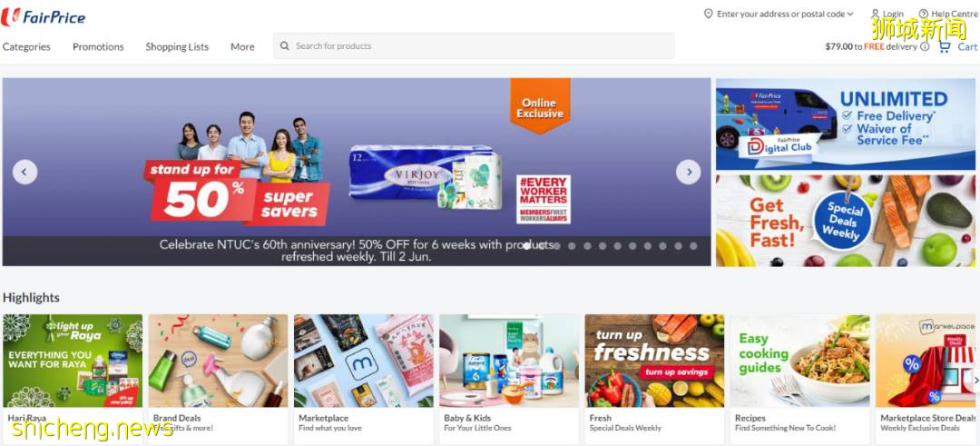Screen dimensions: 980x446
Task: Open the Baby & Kids highlight tile
Action: click(x=509, y=379)
